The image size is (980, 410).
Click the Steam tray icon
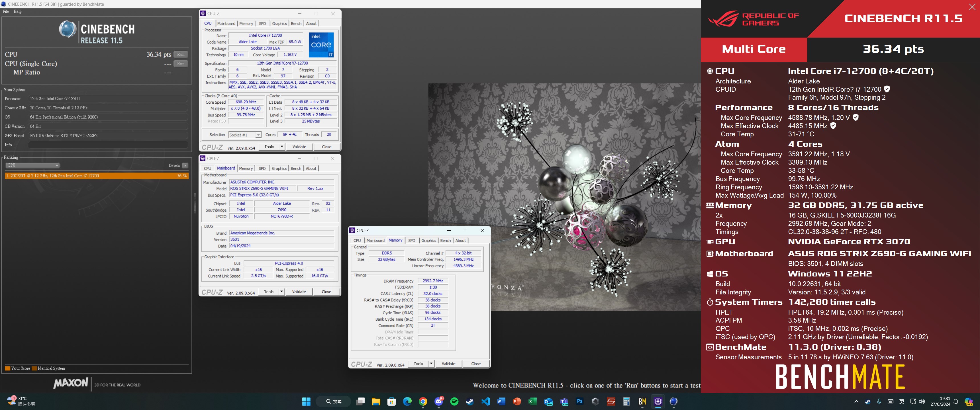pos(867,402)
